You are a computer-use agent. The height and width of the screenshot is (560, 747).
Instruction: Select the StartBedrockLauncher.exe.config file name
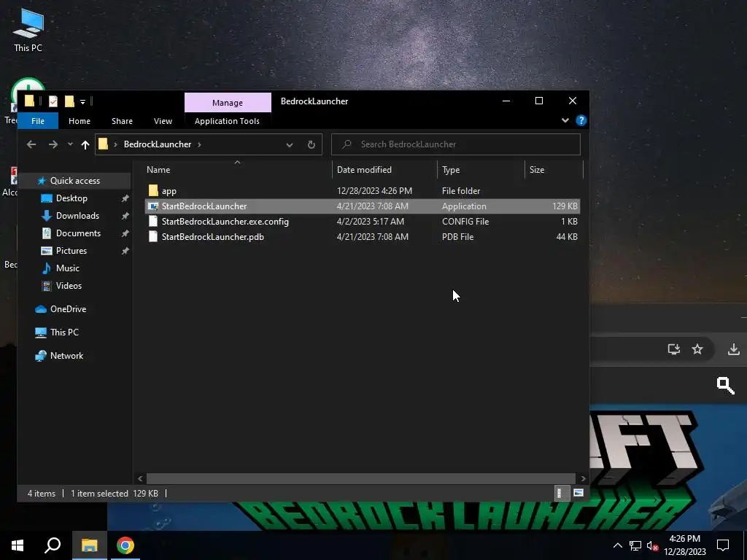coord(225,222)
